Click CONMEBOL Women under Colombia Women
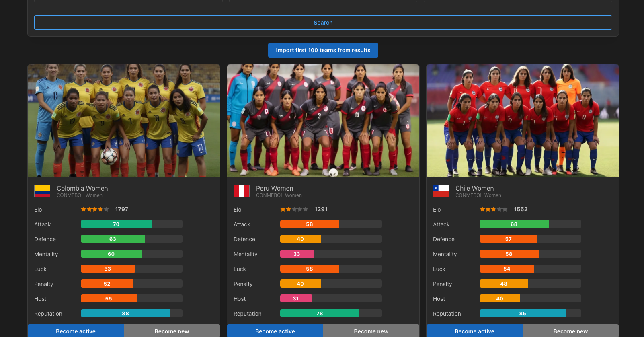This screenshot has width=644, height=337. tap(80, 195)
